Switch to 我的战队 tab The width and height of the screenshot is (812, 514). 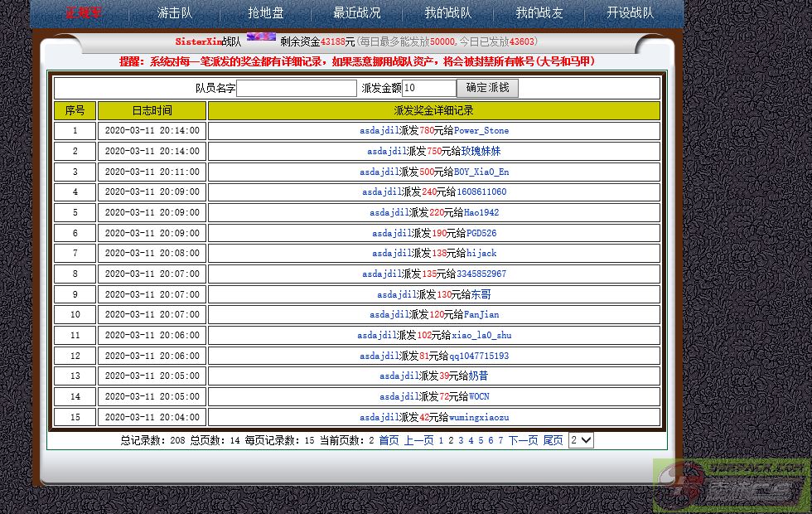(x=448, y=13)
